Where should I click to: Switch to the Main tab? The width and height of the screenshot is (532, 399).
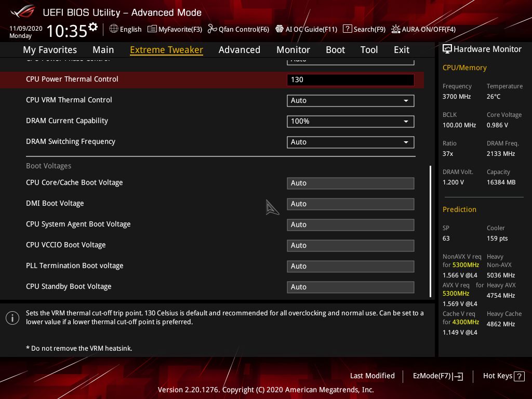coord(103,50)
